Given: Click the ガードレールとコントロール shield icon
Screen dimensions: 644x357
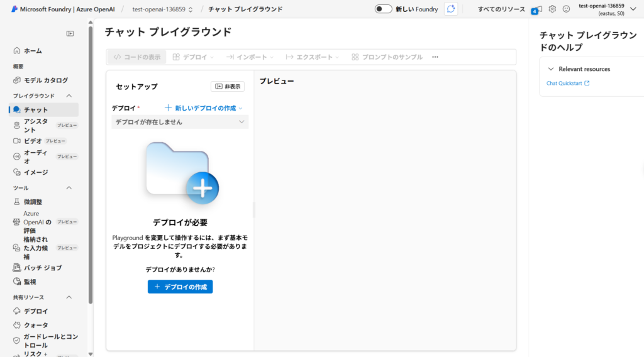Looking at the screenshot, I should click(x=17, y=341).
